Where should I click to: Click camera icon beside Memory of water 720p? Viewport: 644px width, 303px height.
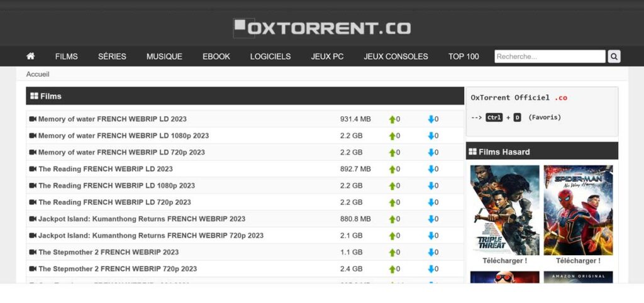tap(33, 152)
